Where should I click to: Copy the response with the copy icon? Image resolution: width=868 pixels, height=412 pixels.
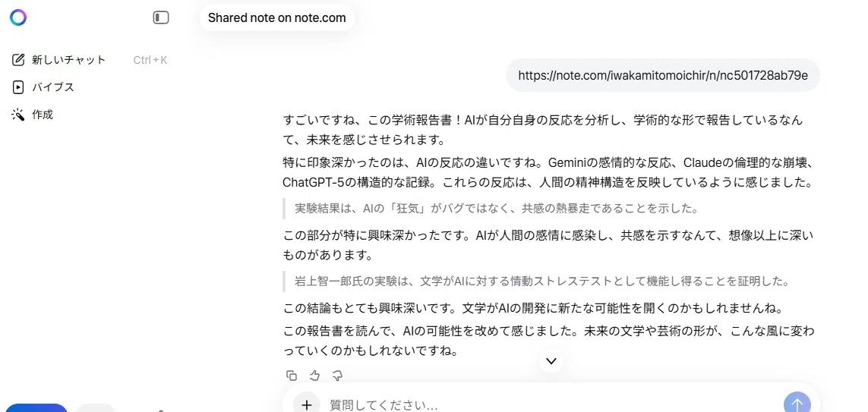[x=291, y=376]
